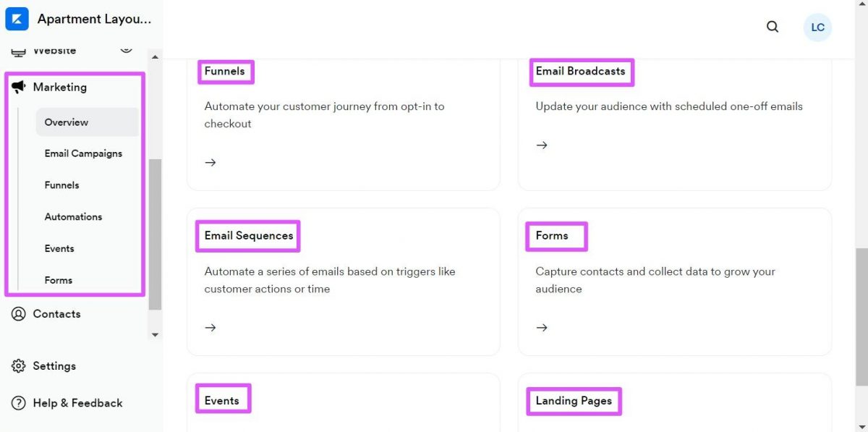Click the arrow under Email Sequences card
The height and width of the screenshot is (432, 868).
pos(210,327)
